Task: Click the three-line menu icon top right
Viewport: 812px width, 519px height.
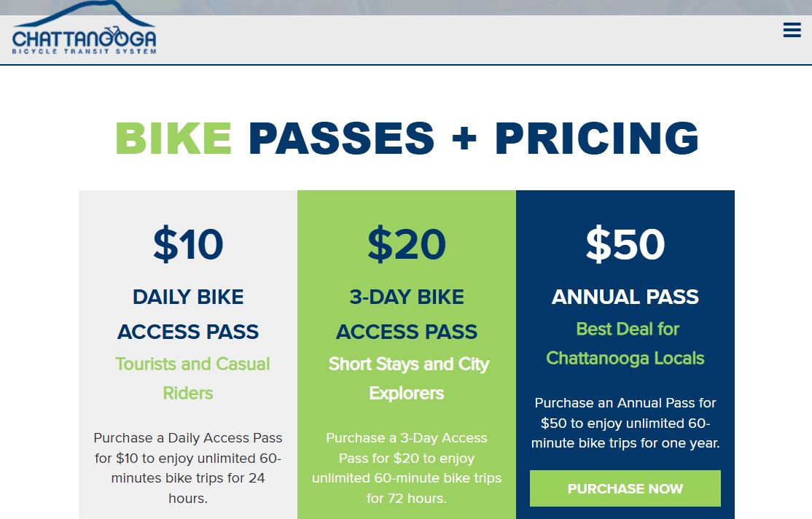Action: 792,30
